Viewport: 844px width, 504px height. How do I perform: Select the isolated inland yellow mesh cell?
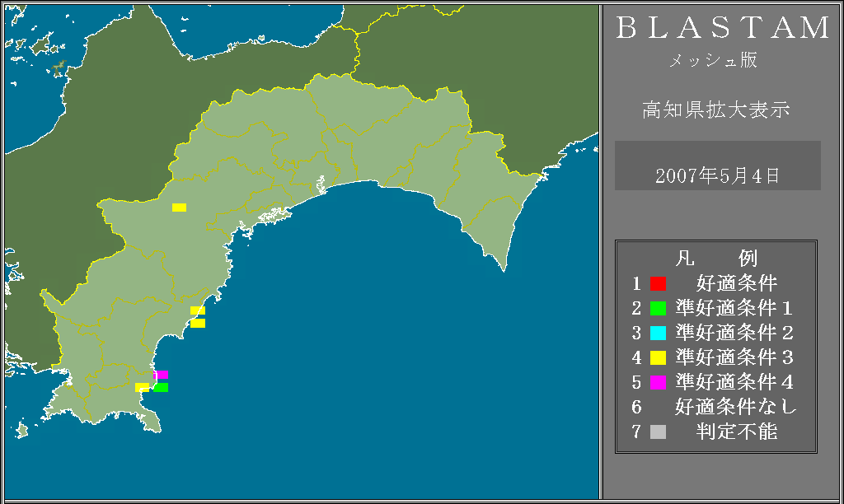(179, 208)
